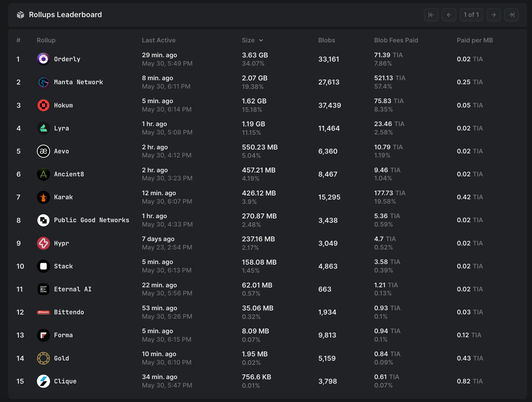Click the Clique lightning bolt logo

(x=43, y=381)
